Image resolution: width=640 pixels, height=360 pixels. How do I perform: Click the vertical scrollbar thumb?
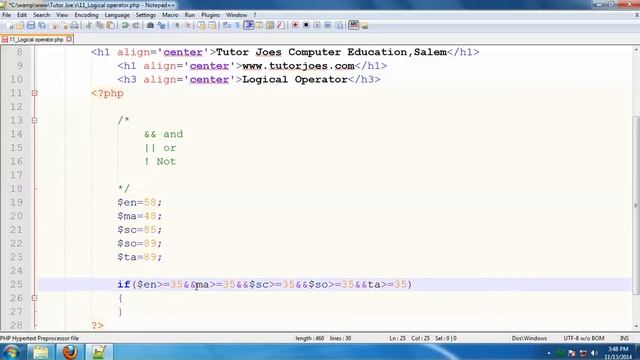click(636, 205)
